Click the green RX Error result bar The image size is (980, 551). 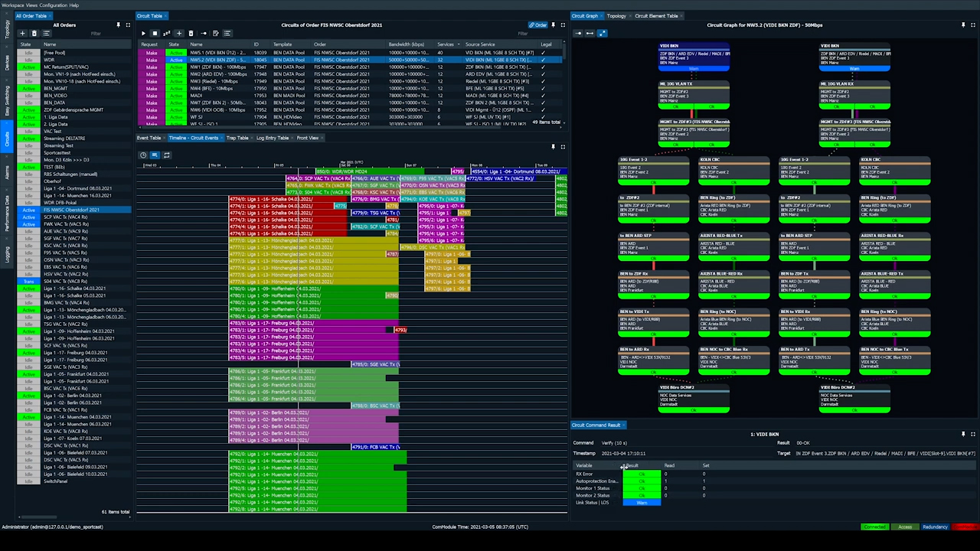pyautogui.click(x=642, y=474)
